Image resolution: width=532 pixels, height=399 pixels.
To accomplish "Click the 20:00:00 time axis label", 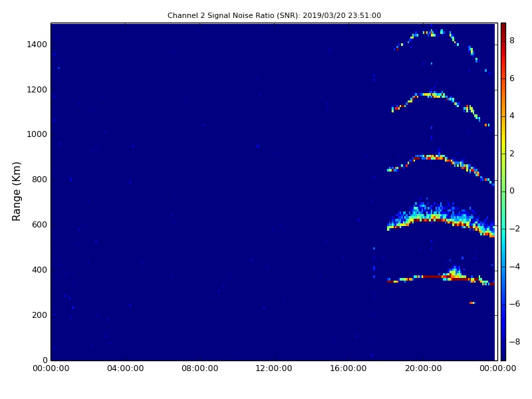I will pos(423,368).
